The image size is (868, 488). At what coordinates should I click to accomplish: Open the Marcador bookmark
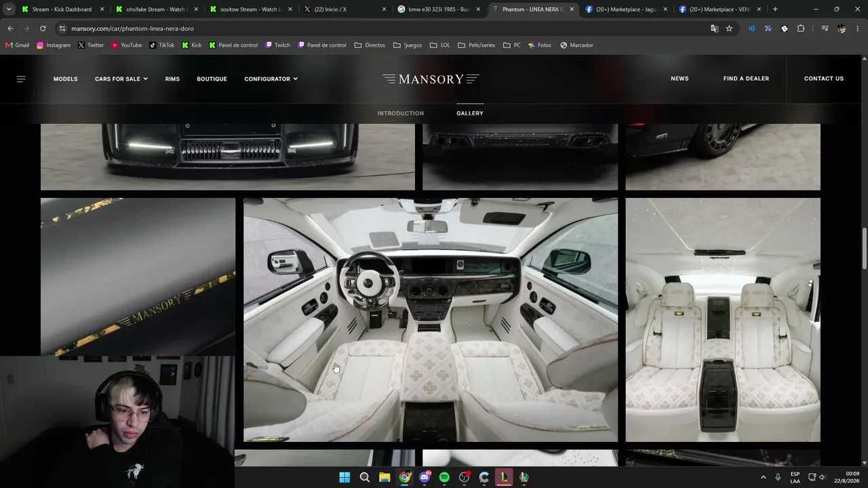pos(576,45)
